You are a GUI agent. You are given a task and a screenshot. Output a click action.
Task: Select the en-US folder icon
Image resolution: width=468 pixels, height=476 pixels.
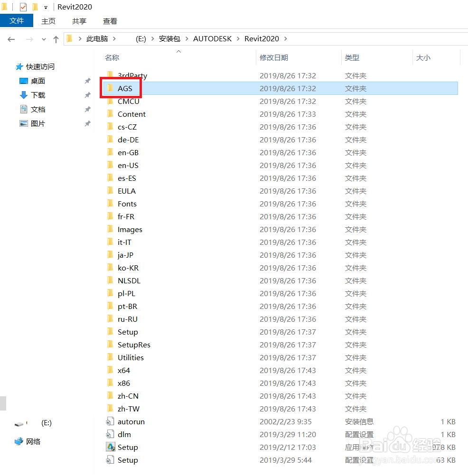click(110, 165)
